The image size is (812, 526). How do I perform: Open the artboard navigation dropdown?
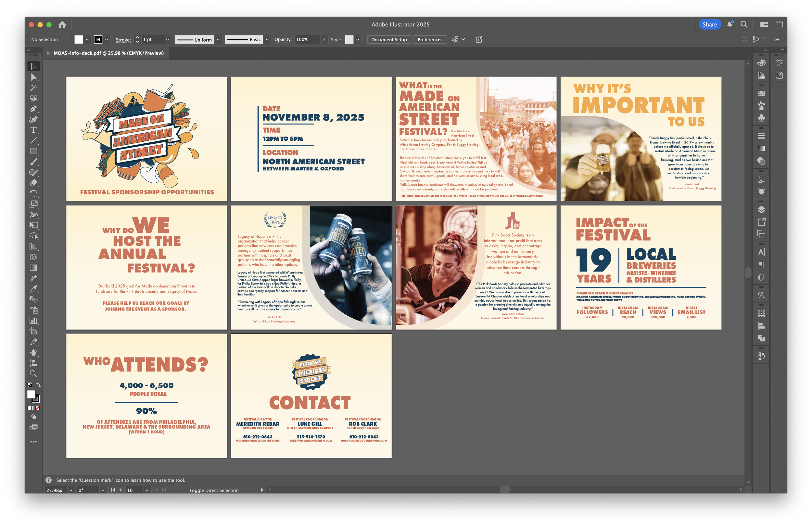point(147,490)
